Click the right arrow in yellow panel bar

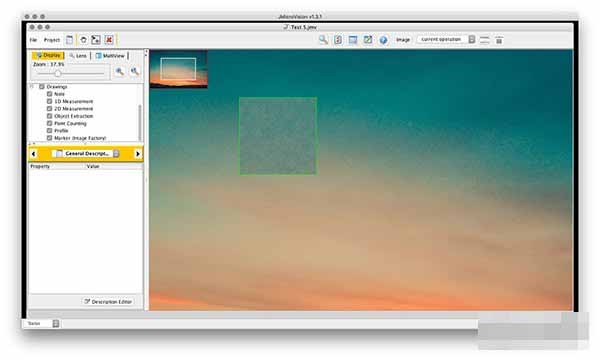tap(137, 154)
